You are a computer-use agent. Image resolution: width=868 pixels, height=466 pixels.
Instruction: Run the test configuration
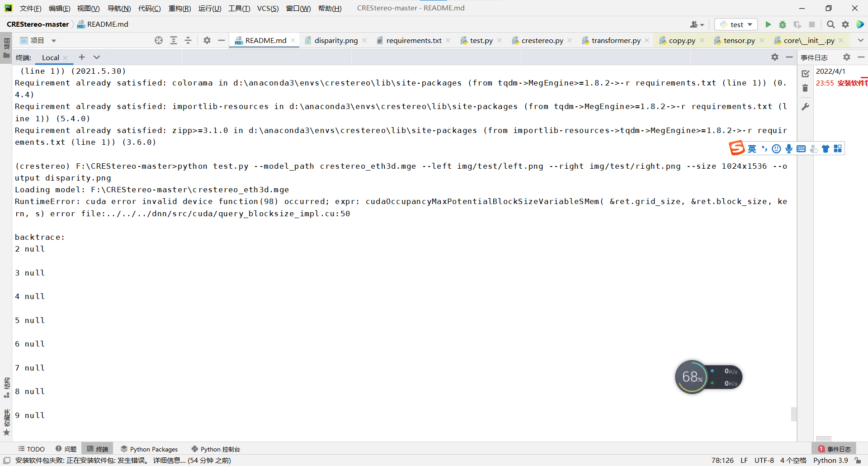click(x=768, y=24)
